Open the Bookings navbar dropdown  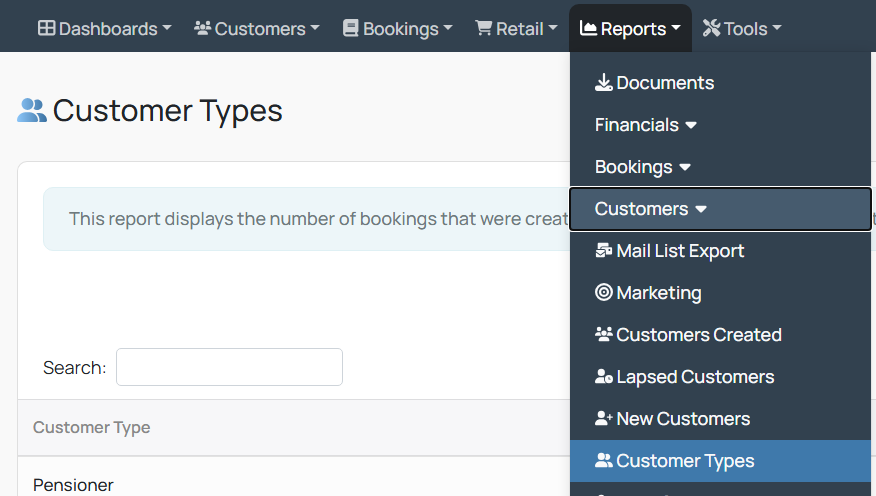[x=398, y=28]
